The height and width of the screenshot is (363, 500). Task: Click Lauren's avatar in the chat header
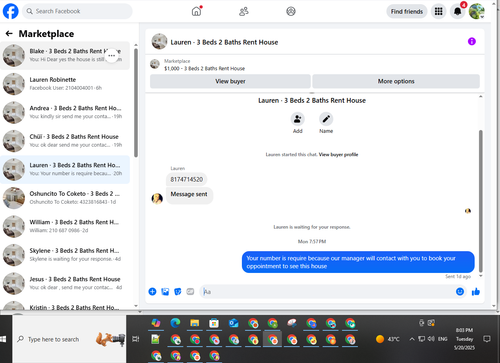[x=159, y=42]
